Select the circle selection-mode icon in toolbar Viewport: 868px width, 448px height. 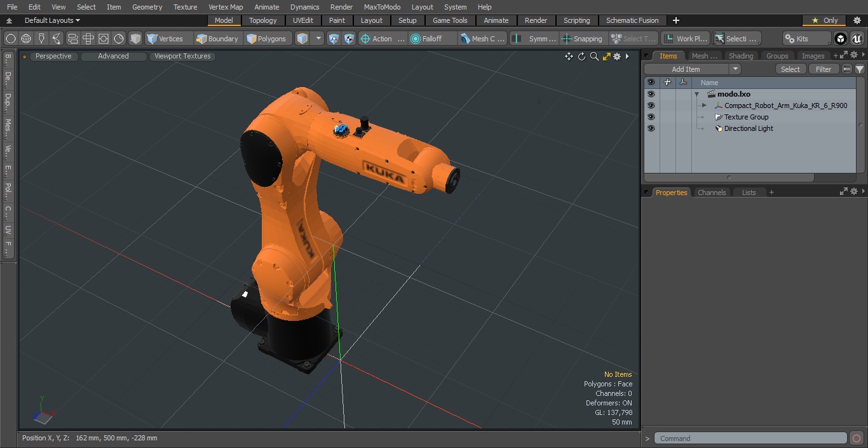pyautogui.click(x=10, y=39)
